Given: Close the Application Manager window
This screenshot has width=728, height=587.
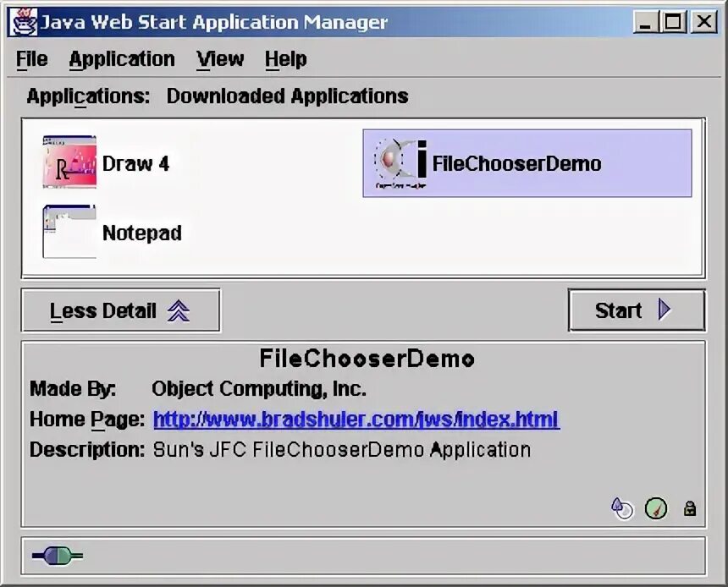Looking at the screenshot, I should [703, 22].
